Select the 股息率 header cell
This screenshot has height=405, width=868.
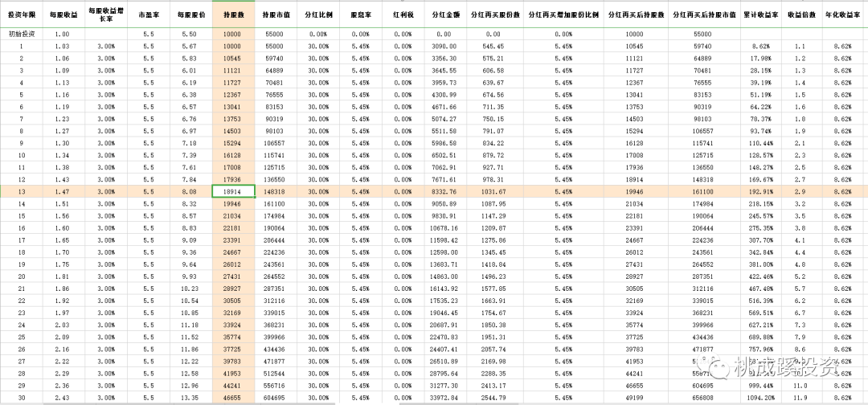(360, 15)
